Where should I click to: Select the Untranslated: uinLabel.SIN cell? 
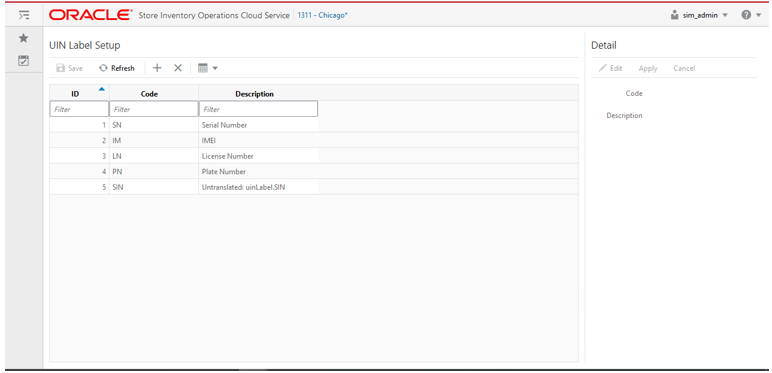pos(258,187)
